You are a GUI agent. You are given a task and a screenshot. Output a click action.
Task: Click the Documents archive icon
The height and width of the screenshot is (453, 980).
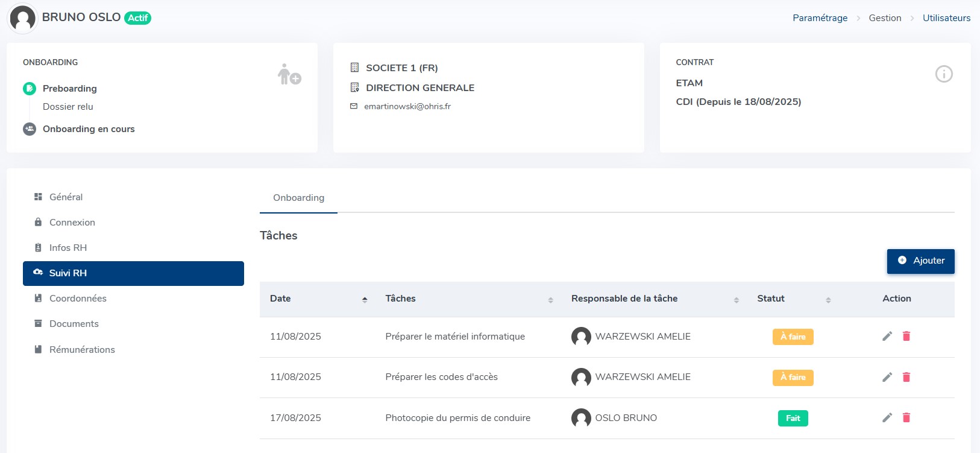38,323
